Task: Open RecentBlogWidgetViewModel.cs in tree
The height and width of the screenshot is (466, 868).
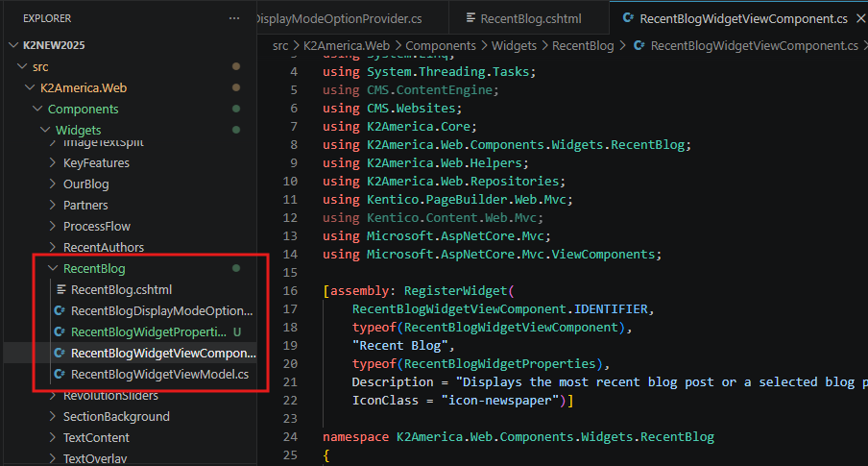Action: point(159,375)
